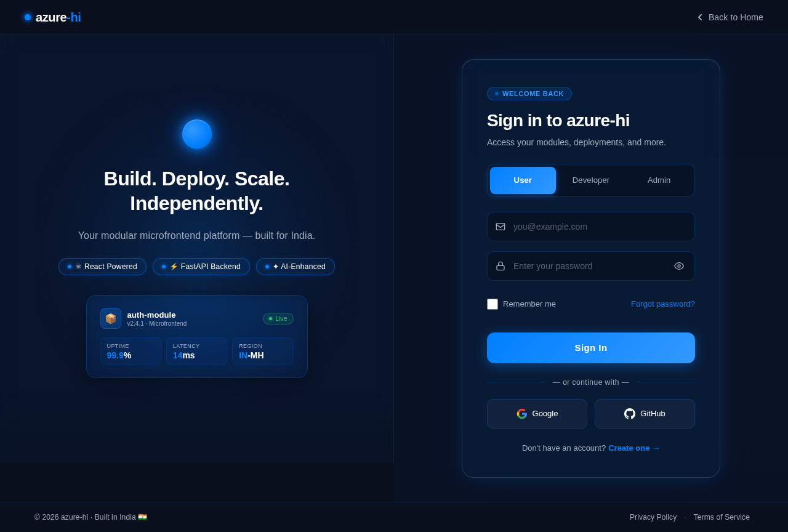
Task: Click the password input field
Action: click(x=591, y=266)
